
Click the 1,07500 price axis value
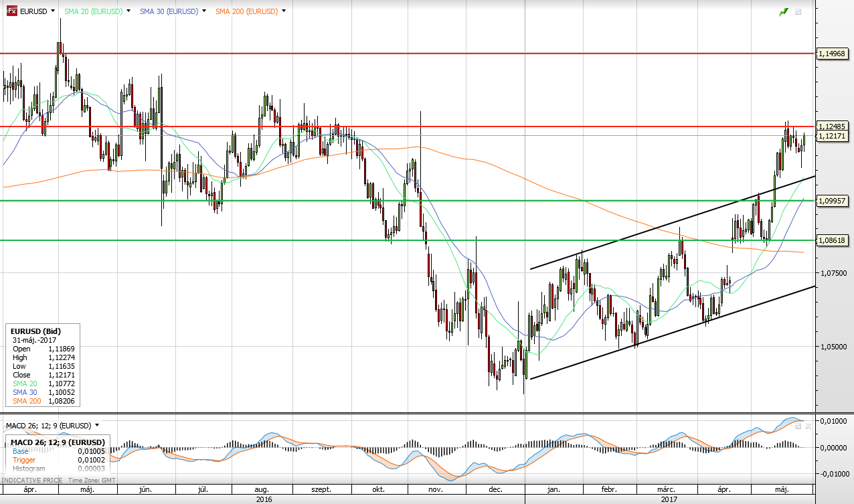pyautogui.click(x=833, y=273)
